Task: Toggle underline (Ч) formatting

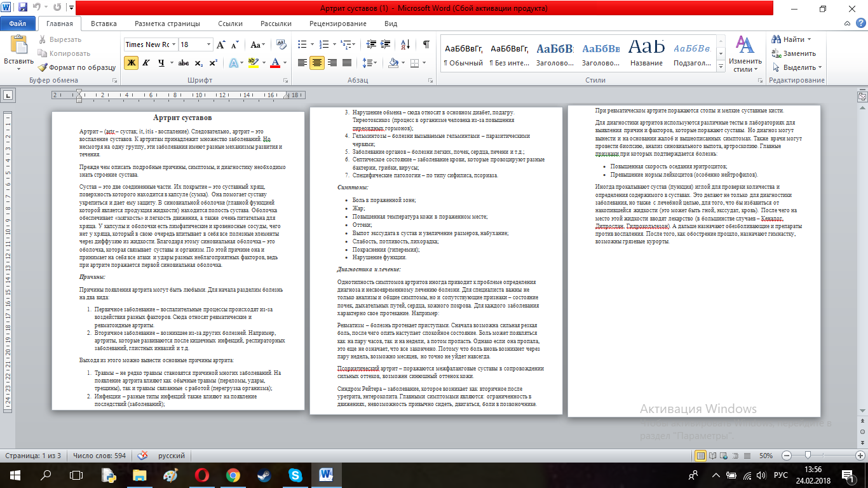Action: [x=161, y=63]
